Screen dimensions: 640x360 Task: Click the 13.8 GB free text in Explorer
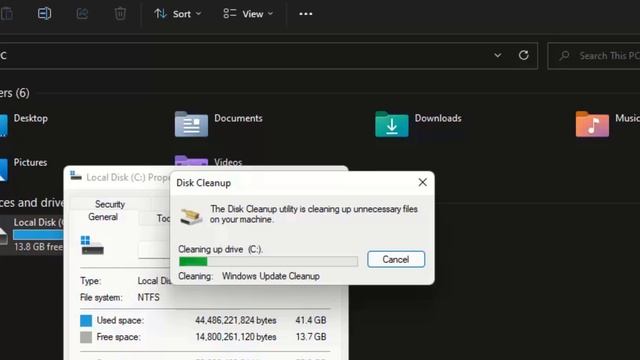(38, 247)
